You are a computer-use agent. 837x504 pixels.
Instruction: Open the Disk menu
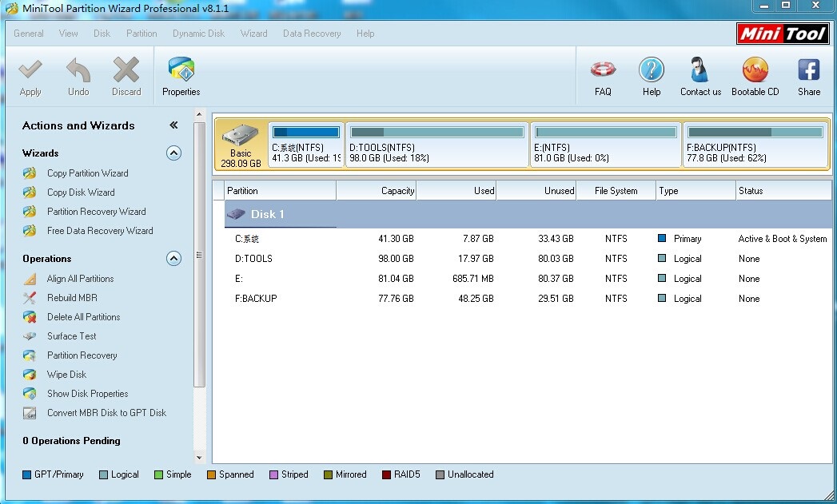tap(102, 34)
